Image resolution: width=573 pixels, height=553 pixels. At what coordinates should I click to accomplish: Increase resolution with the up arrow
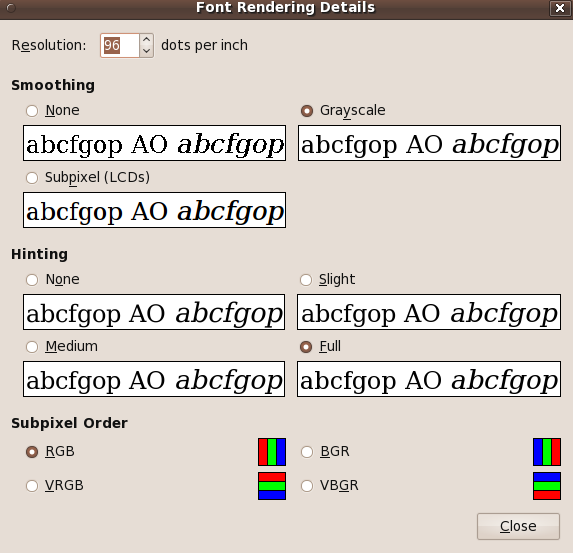coord(147,39)
